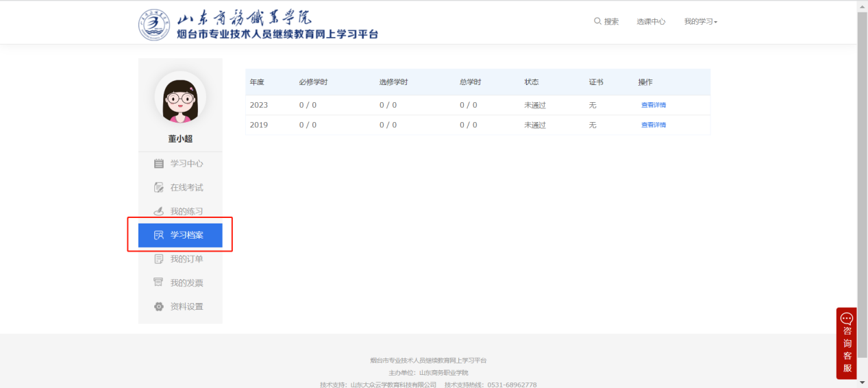Screen dimensions: 868x388
Task: Click the 搜索 text in the header
Action: 611,22
